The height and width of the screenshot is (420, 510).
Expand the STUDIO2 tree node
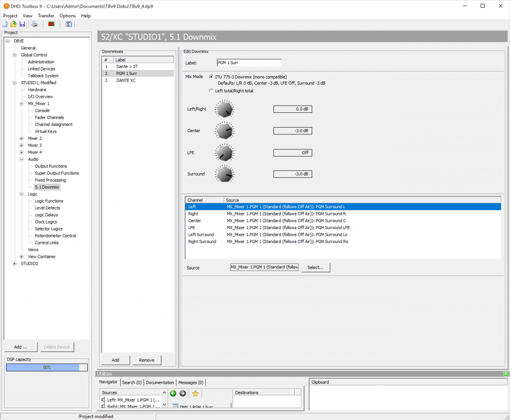[15, 264]
